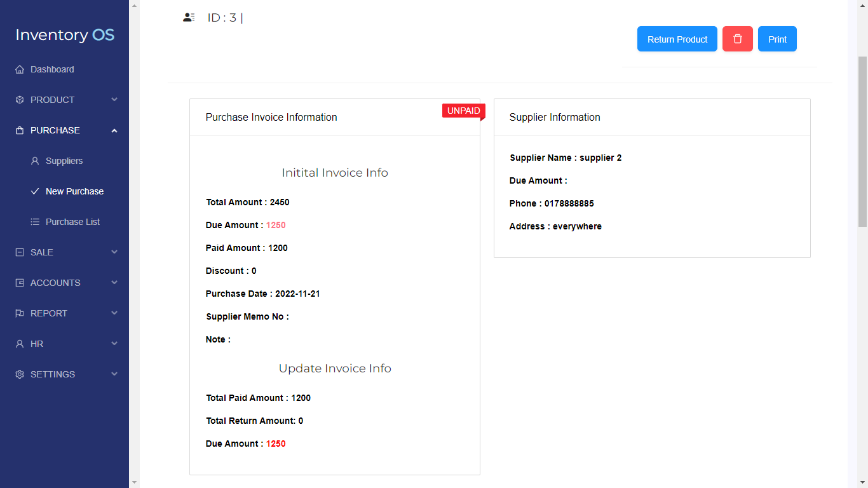
Task: Open Settings via the gear icon
Action: 20,374
